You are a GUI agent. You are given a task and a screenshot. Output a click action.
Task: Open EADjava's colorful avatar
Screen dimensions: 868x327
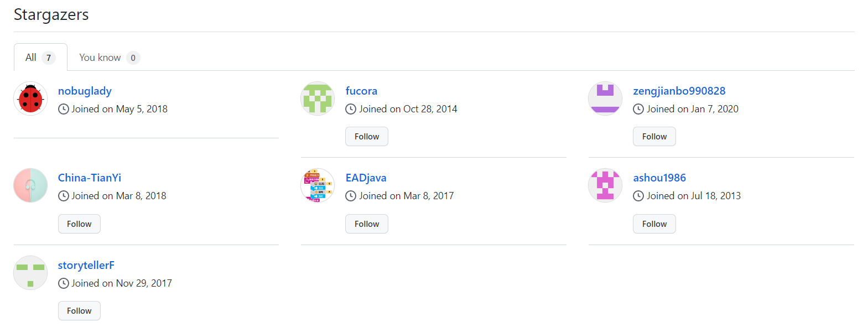318,185
